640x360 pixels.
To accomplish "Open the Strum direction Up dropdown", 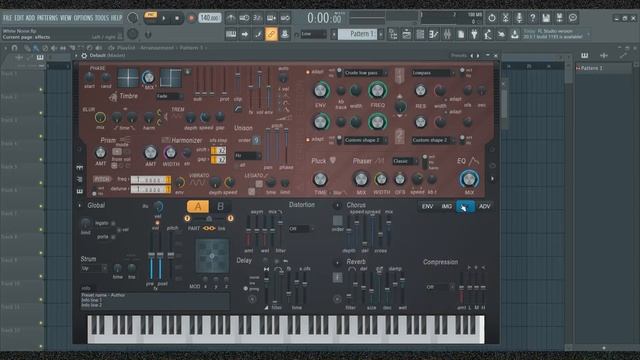I will click(93, 268).
